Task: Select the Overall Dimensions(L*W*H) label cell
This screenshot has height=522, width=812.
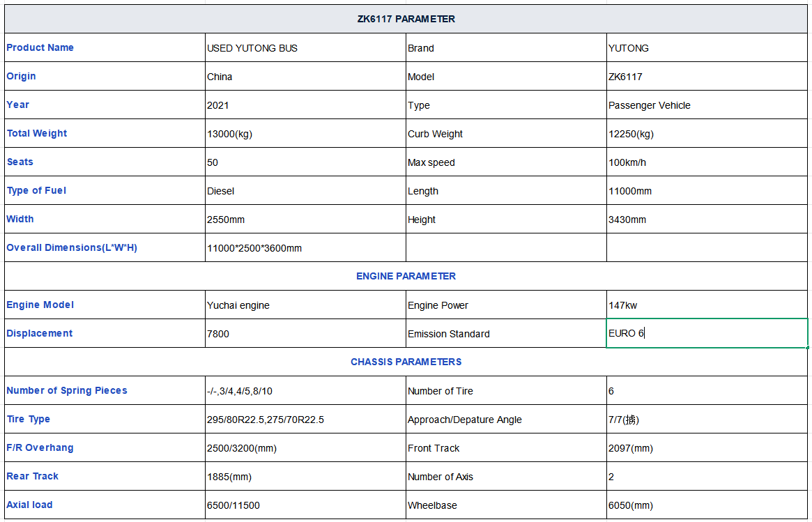Action: 105,247
